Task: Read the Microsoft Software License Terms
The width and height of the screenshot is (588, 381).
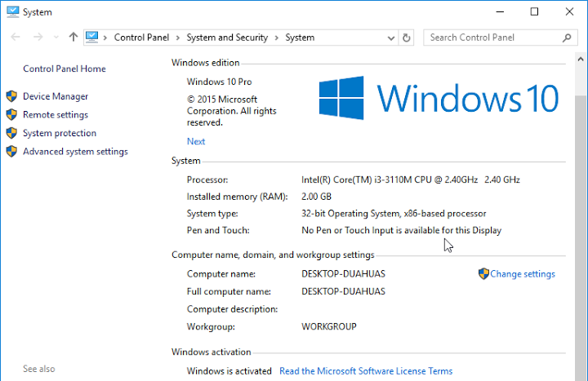Action: click(366, 371)
